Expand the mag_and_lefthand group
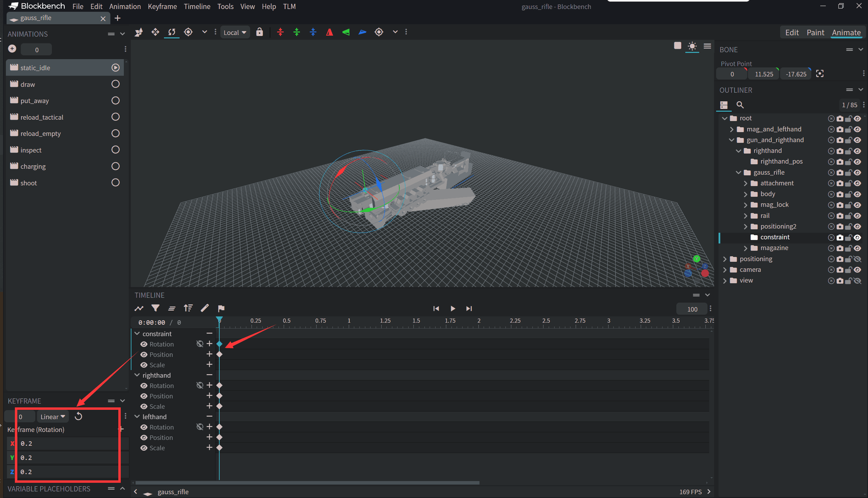 click(x=731, y=129)
